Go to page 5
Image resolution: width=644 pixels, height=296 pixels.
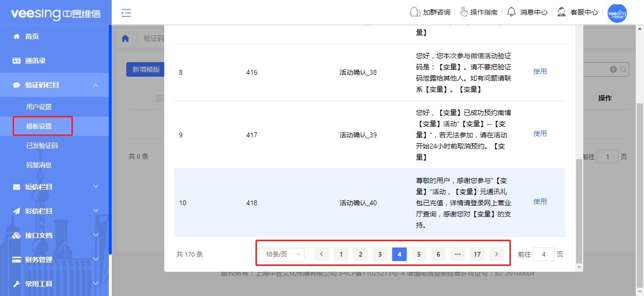coord(419,254)
